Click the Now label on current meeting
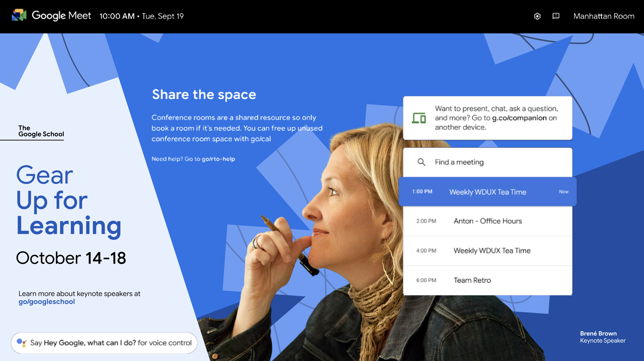Viewport: 644px width, 361px height. 564,192
